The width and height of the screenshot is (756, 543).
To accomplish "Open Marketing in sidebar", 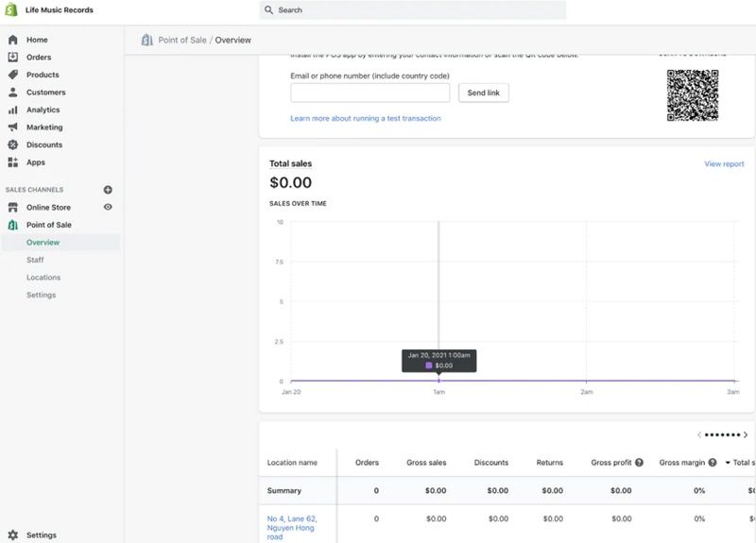I will click(x=44, y=127).
